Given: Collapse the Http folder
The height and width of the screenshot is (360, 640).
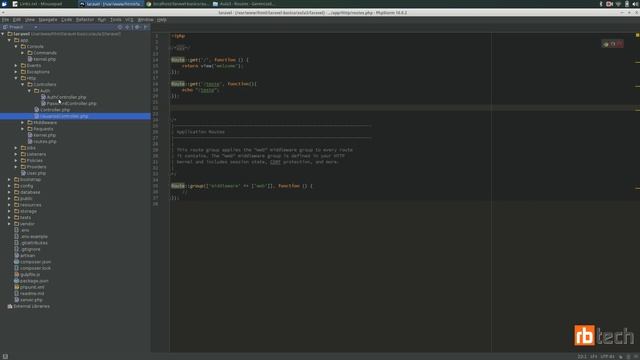Looking at the screenshot, I should (x=16, y=78).
